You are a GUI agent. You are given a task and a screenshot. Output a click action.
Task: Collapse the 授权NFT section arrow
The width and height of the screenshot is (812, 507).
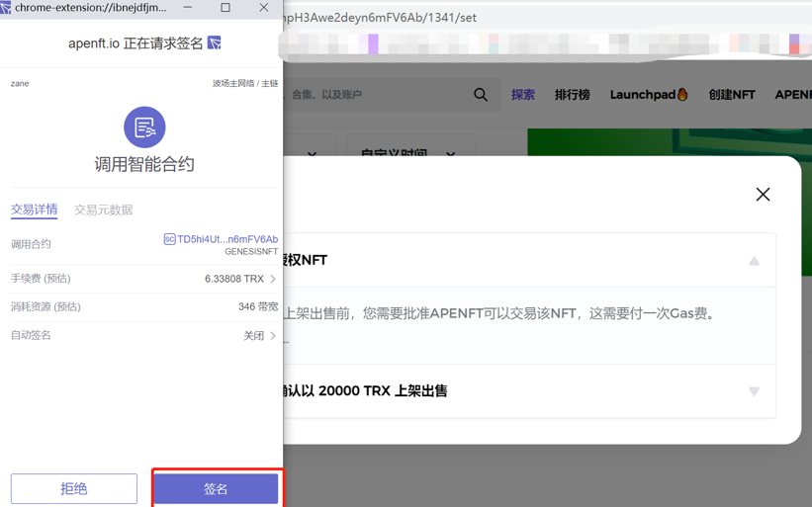point(754,261)
